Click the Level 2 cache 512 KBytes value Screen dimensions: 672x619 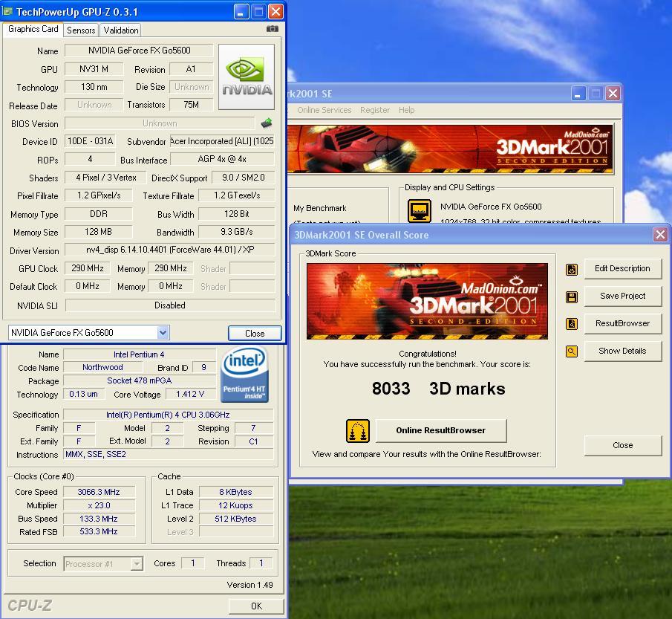(x=235, y=519)
